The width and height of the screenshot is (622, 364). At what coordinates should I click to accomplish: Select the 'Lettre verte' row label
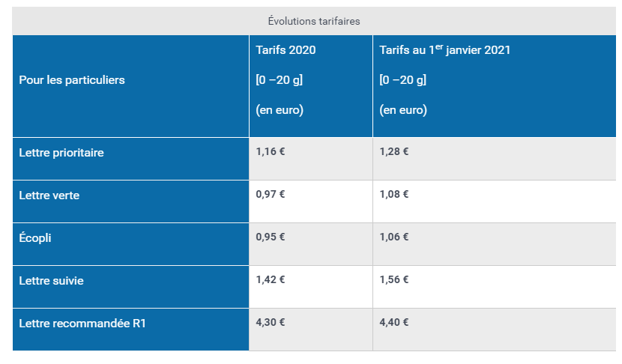pos(131,201)
